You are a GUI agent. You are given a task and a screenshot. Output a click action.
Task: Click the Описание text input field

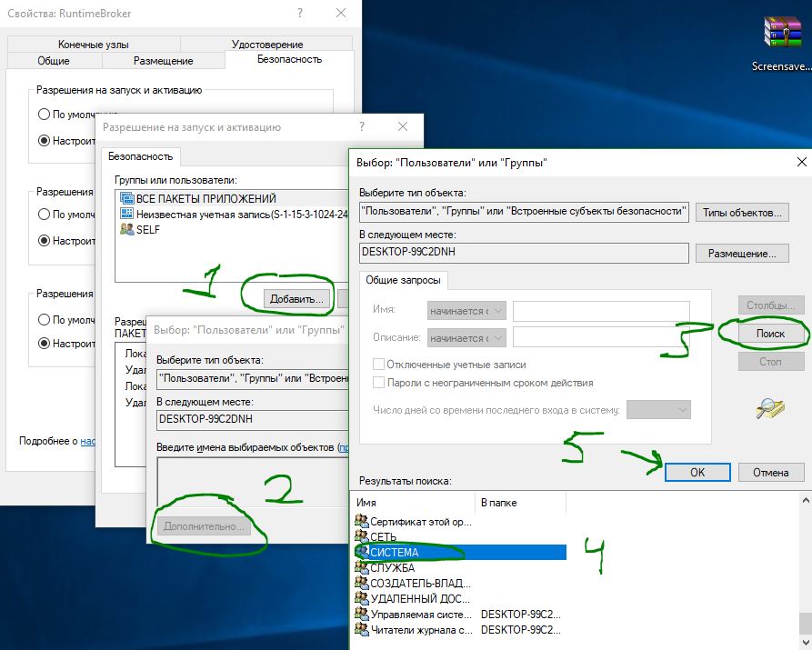[x=601, y=338]
